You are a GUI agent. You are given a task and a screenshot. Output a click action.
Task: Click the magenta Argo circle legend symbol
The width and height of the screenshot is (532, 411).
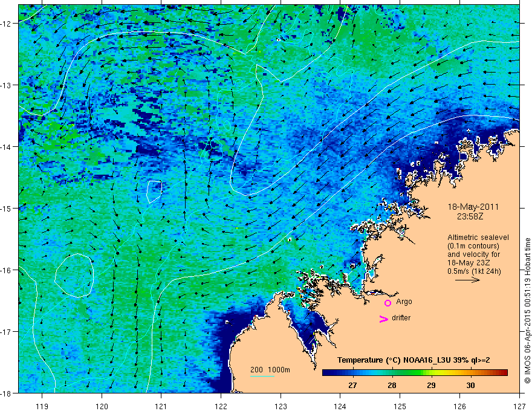tap(388, 303)
